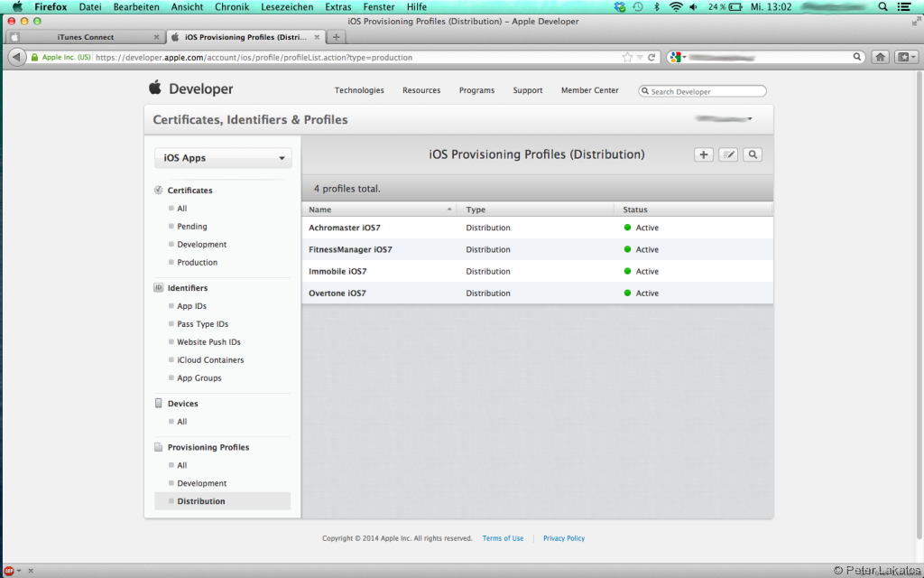Click the battery status indicator

pyautogui.click(x=725, y=7)
